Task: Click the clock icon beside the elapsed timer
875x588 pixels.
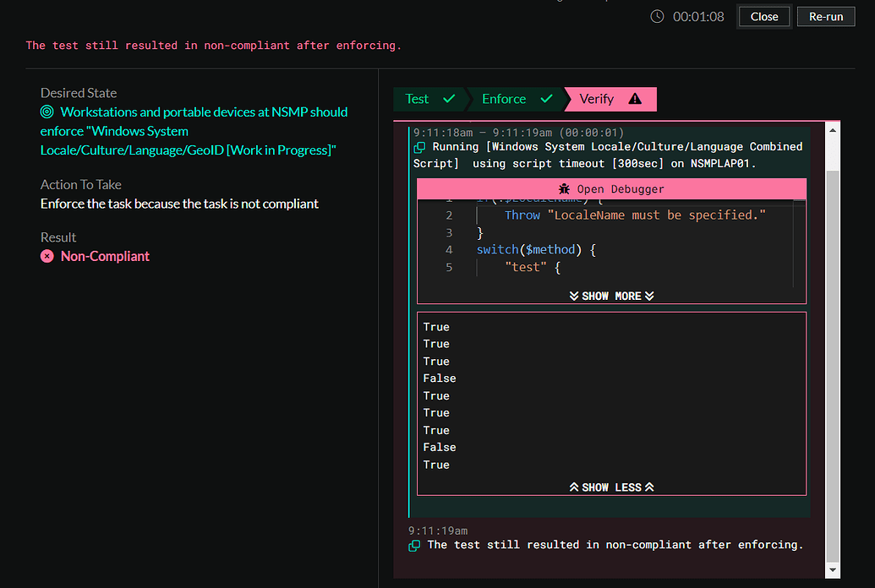Action: pos(657,17)
